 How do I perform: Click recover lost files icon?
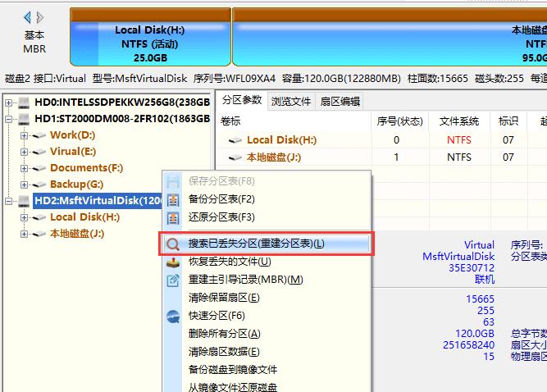click(173, 262)
